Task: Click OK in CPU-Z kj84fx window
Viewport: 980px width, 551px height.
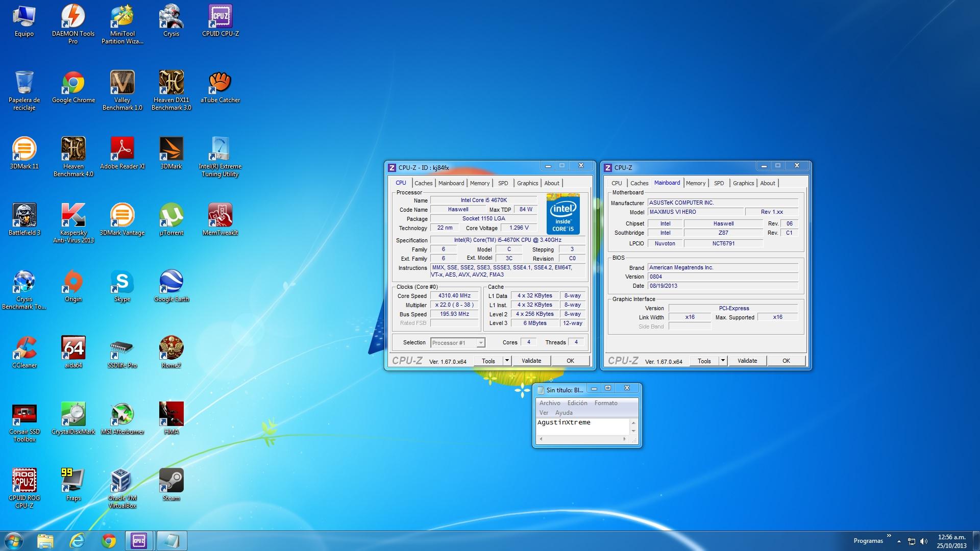Action: click(x=571, y=361)
